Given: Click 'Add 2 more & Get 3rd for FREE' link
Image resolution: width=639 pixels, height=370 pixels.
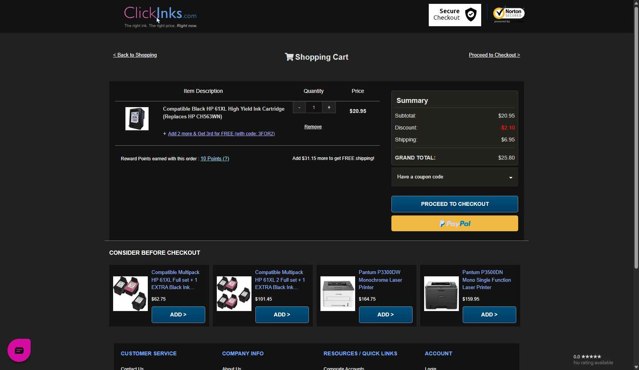Looking at the screenshot, I should tap(221, 134).
